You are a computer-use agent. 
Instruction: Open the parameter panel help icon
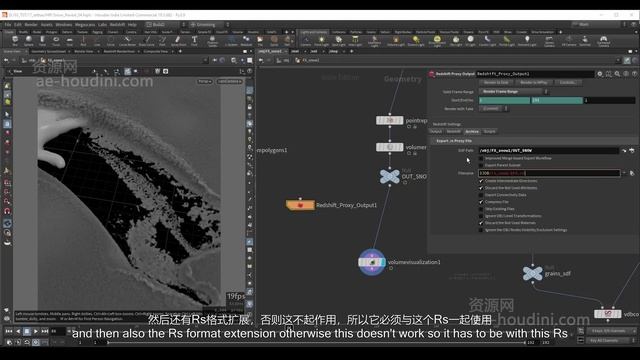[634, 74]
